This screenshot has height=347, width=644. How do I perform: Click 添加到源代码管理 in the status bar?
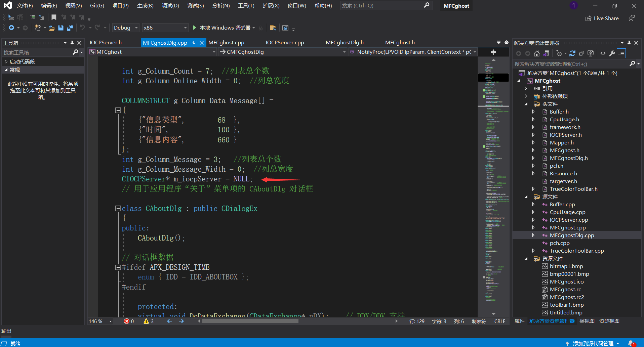(x=593, y=343)
